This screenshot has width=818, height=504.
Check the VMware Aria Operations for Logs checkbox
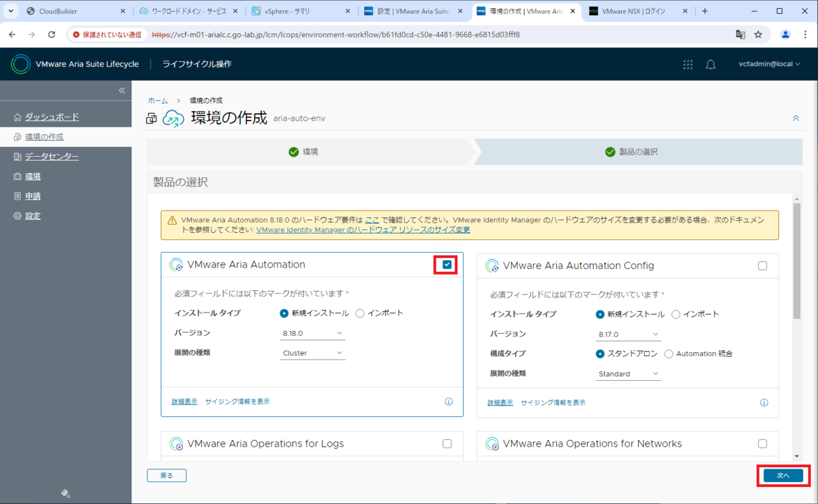(447, 443)
